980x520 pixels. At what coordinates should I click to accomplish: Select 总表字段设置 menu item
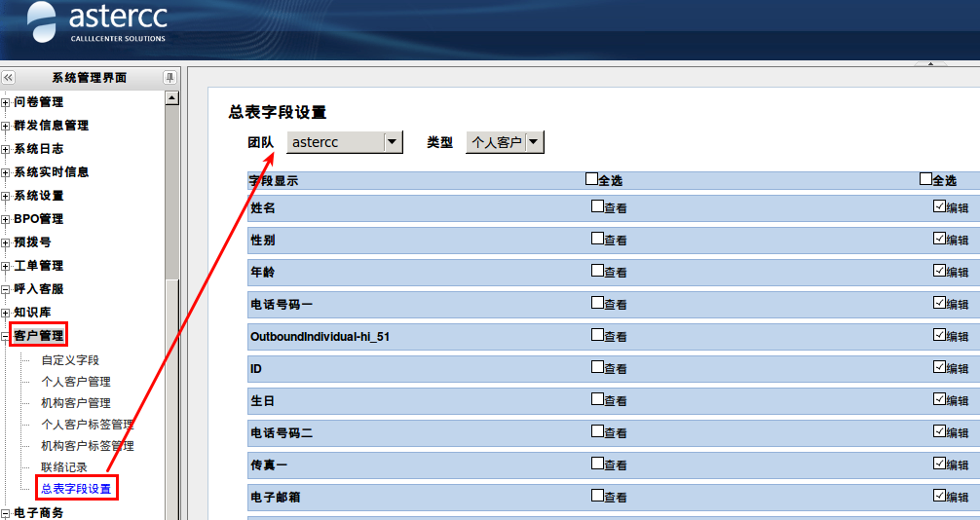pyautogui.click(x=76, y=489)
